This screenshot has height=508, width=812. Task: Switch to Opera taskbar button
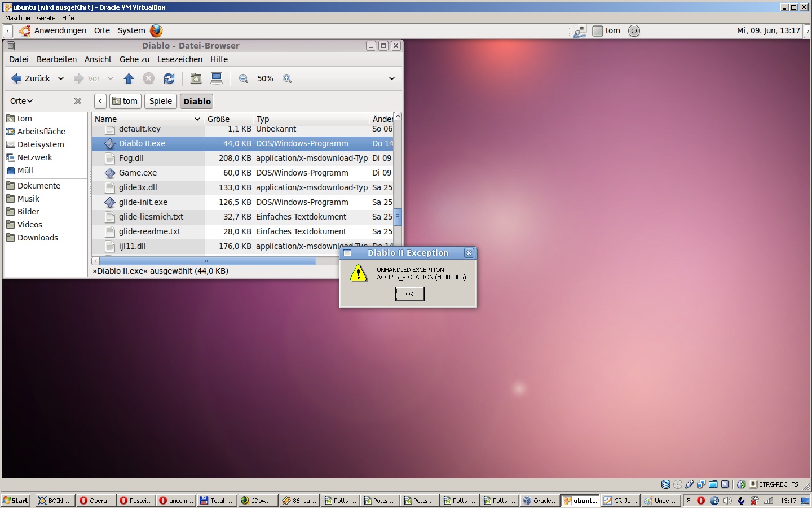coord(95,501)
